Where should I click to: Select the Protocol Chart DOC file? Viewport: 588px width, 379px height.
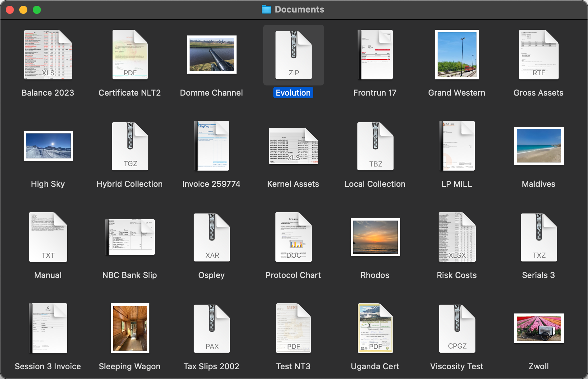[293, 237]
